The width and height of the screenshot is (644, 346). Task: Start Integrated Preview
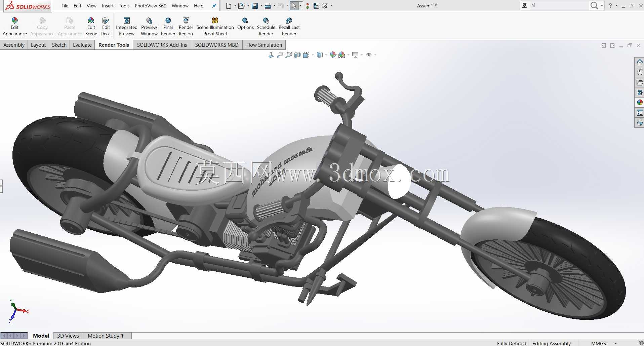pos(127,27)
